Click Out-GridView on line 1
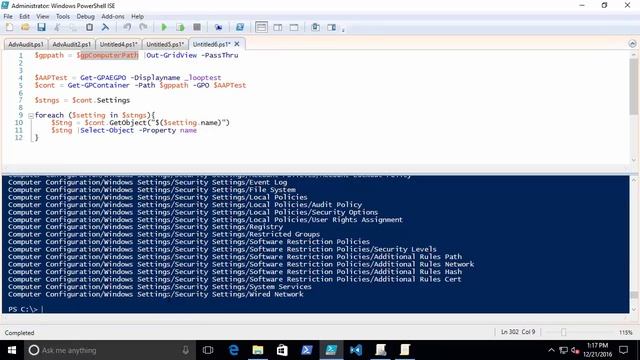This screenshot has width=640, height=360. [x=171, y=55]
